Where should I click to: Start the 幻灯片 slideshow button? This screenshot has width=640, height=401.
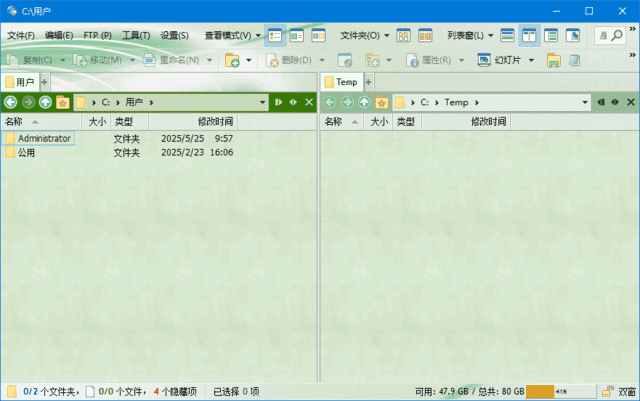500,60
